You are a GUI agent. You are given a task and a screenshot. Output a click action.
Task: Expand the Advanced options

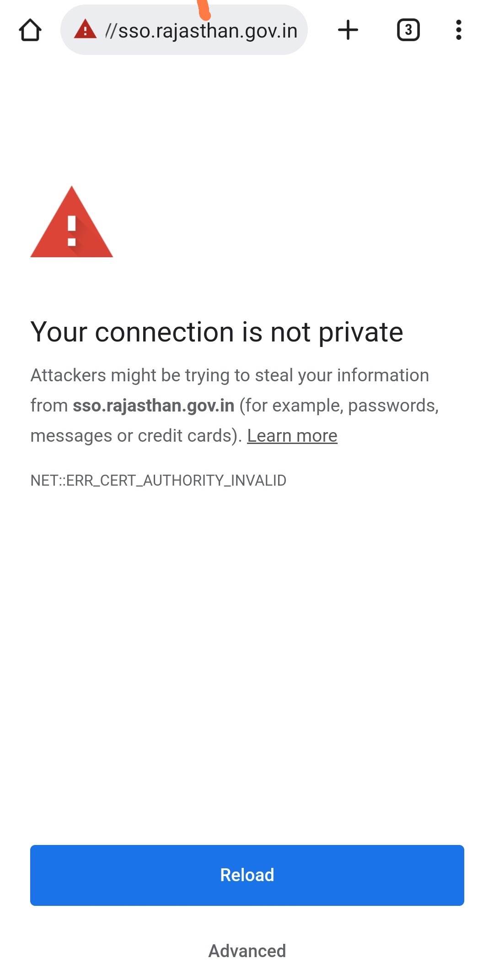(x=247, y=951)
